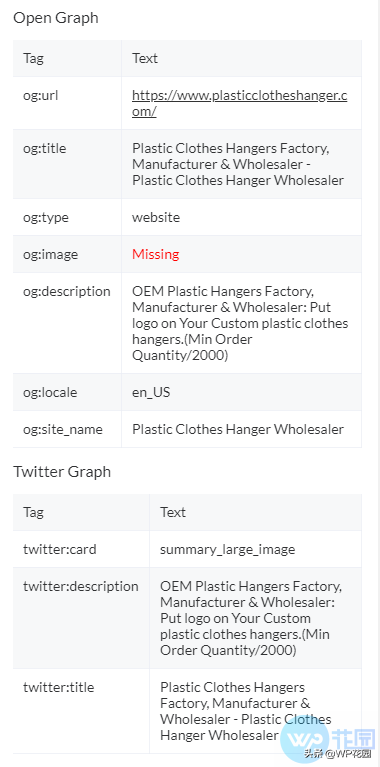The width and height of the screenshot is (380, 767).
Task: Click the twitter:title tag label
Action: [58, 687]
